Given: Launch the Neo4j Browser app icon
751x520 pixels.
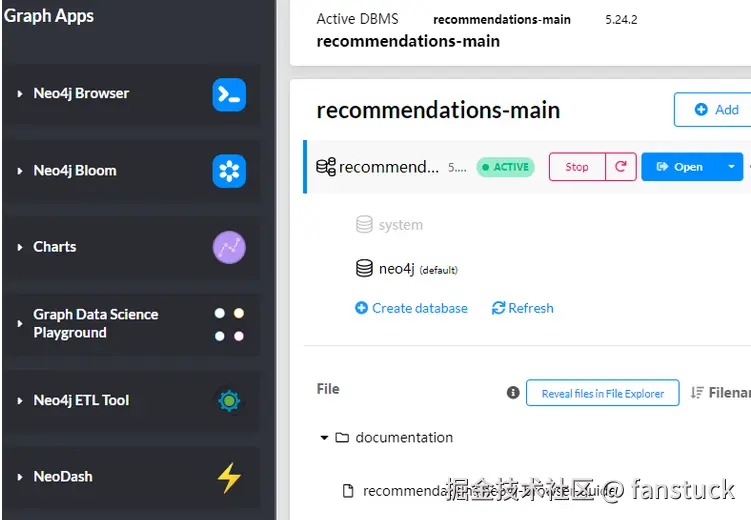Looking at the screenshot, I should pyautogui.click(x=229, y=94).
